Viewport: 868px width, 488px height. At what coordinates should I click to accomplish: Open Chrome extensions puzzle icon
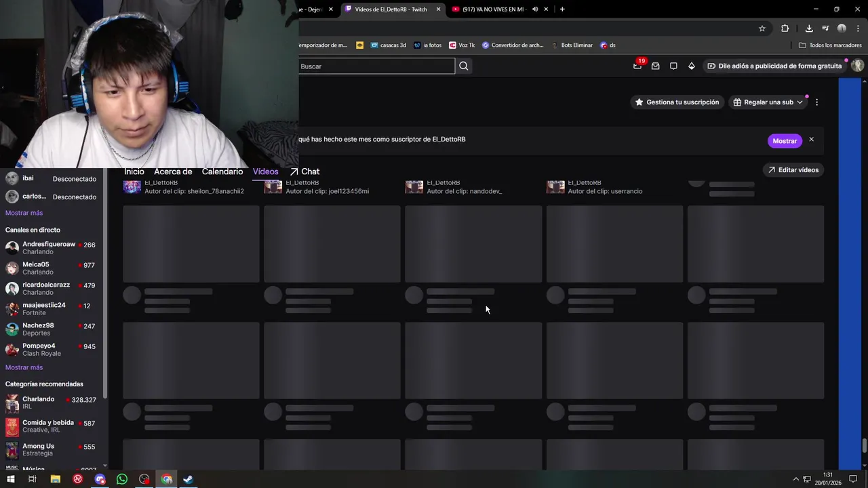point(785,28)
